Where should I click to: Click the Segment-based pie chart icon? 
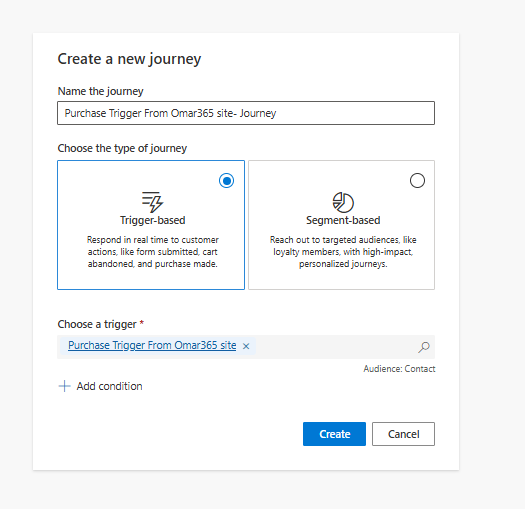click(x=343, y=202)
